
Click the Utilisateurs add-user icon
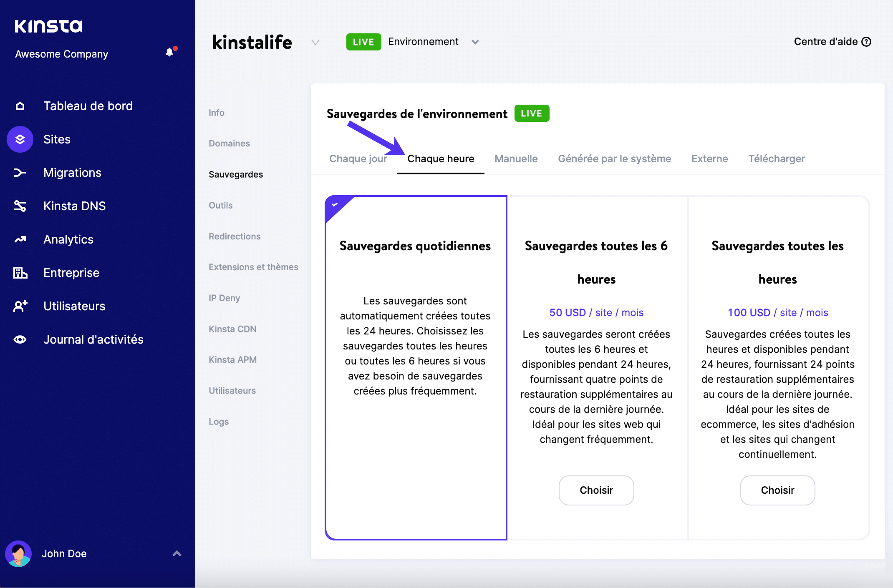(x=20, y=306)
